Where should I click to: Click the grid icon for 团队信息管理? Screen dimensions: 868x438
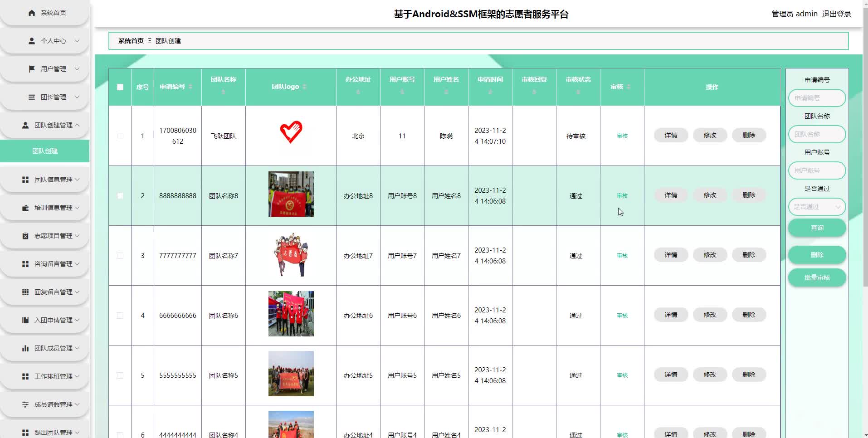(25, 180)
